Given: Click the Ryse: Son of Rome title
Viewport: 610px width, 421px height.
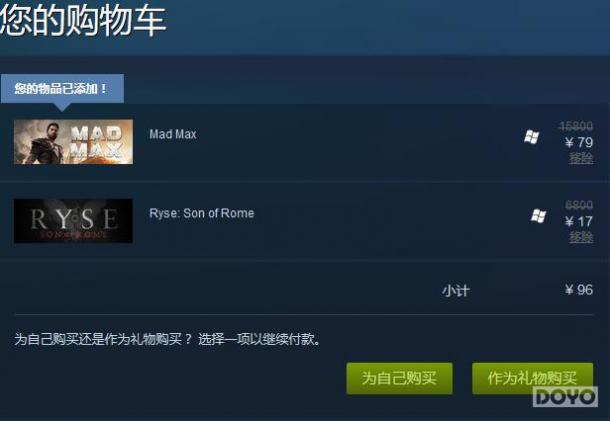Looking at the screenshot, I should coord(202,213).
